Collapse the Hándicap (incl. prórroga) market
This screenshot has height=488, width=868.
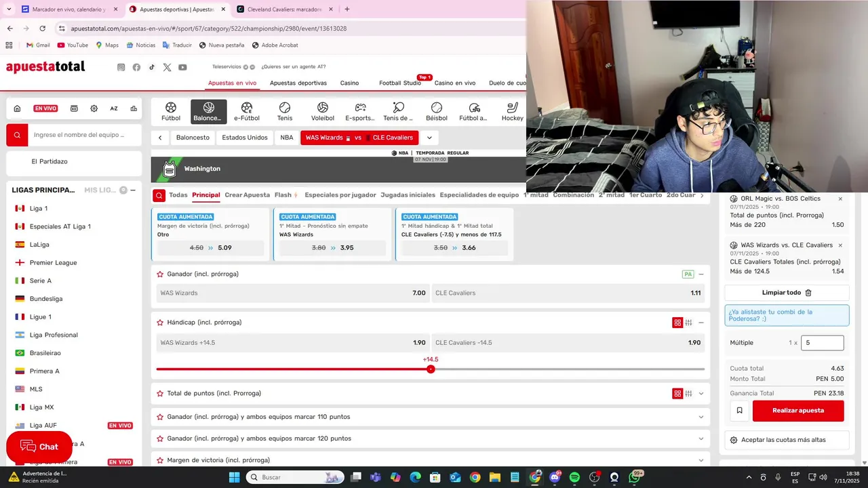pyautogui.click(x=701, y=323)
